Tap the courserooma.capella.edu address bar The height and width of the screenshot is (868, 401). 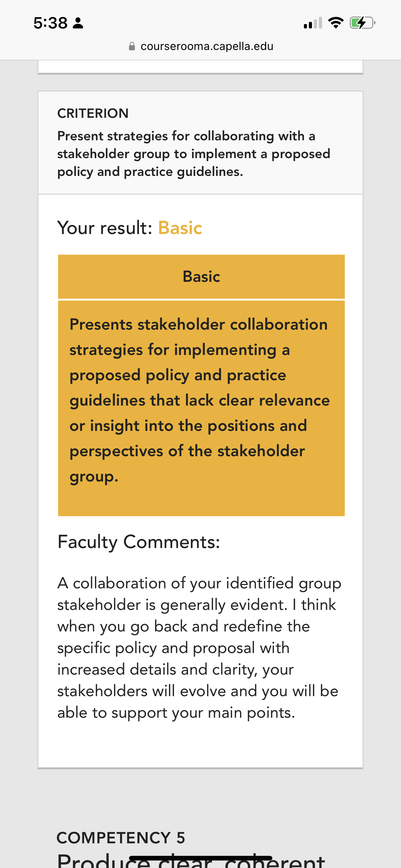pos(201,46)
